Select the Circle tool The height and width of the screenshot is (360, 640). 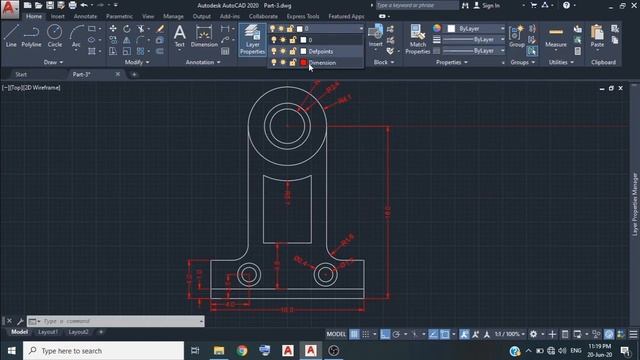pyautogui.click(x=54, y=36)
